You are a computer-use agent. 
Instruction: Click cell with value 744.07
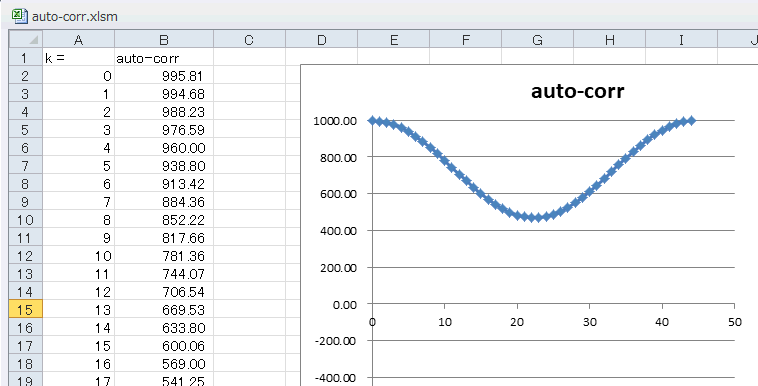coord(164,274)
